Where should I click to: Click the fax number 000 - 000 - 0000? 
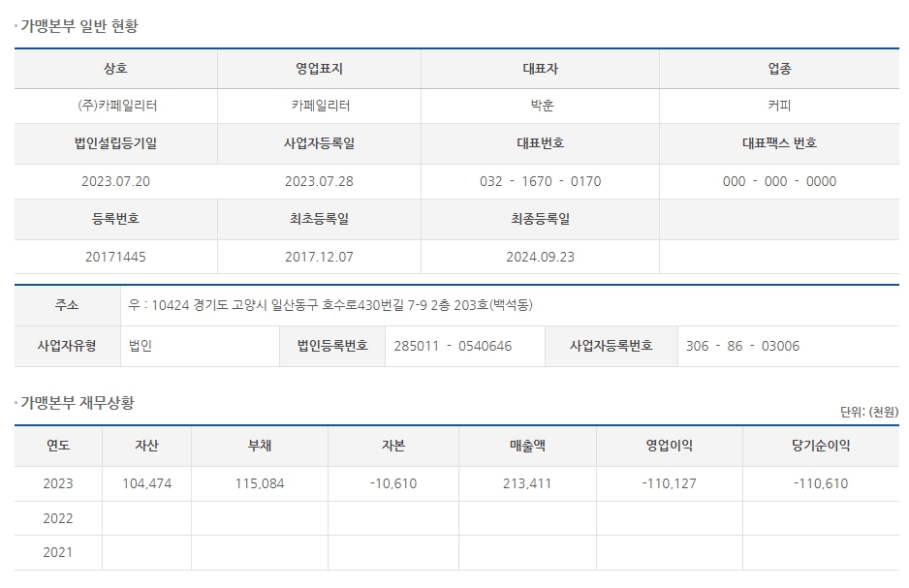[779, 181]
